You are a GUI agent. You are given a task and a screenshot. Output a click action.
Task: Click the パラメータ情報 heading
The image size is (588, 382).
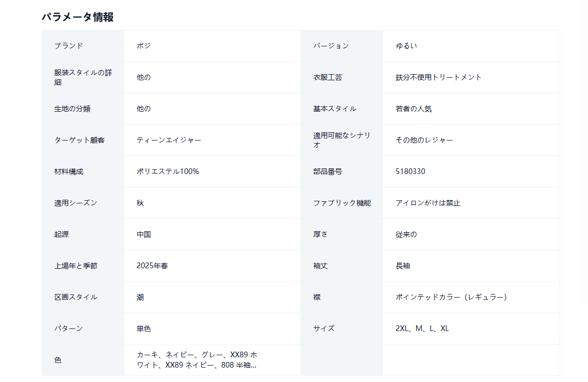(x=78, y=17)
